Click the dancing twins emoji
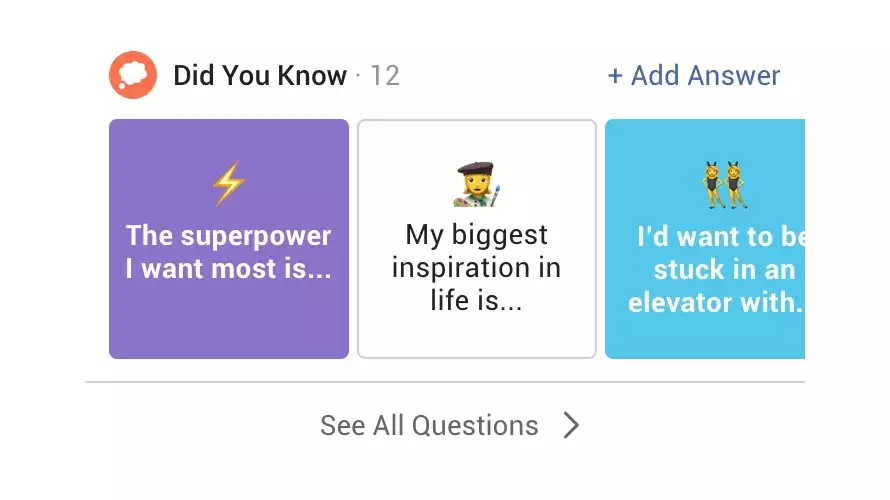 tap(725, 185)
